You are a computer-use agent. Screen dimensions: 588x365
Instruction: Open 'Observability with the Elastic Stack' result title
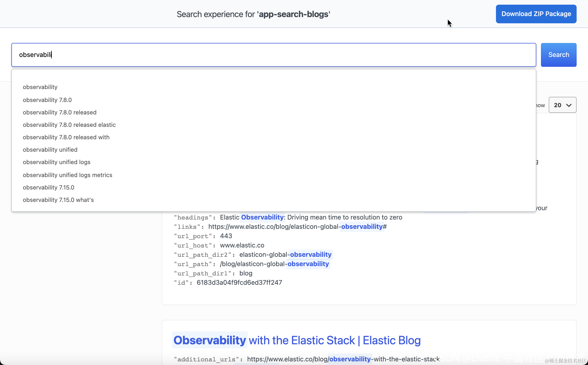pyautogui.click(x=297, y=340)
